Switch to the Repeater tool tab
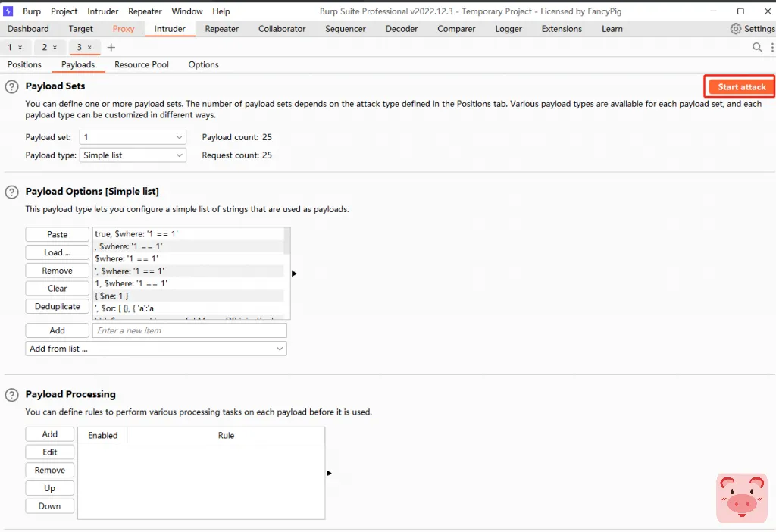The width and height of the screenshot is (776, 532). [x=222, y=29]
